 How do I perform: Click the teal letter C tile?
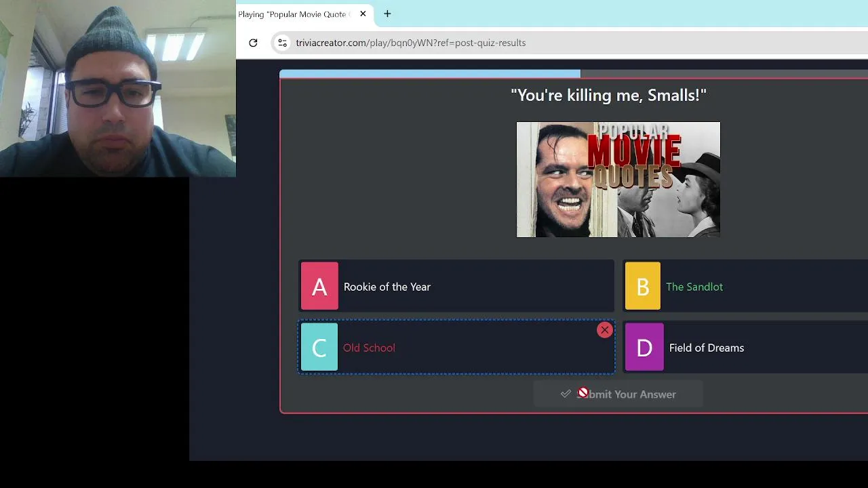click(x=319, y=347)
